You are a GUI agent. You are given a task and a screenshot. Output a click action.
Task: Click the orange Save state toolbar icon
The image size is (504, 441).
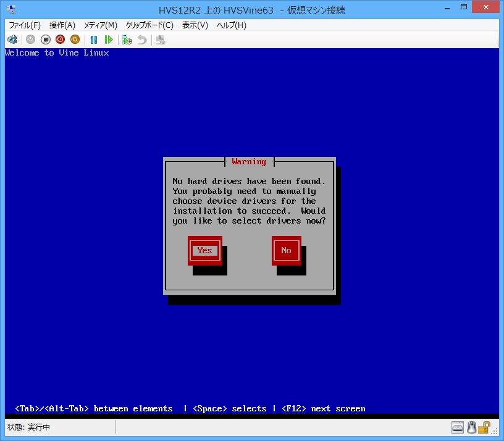pyautogui.click(x=75, y=40)
